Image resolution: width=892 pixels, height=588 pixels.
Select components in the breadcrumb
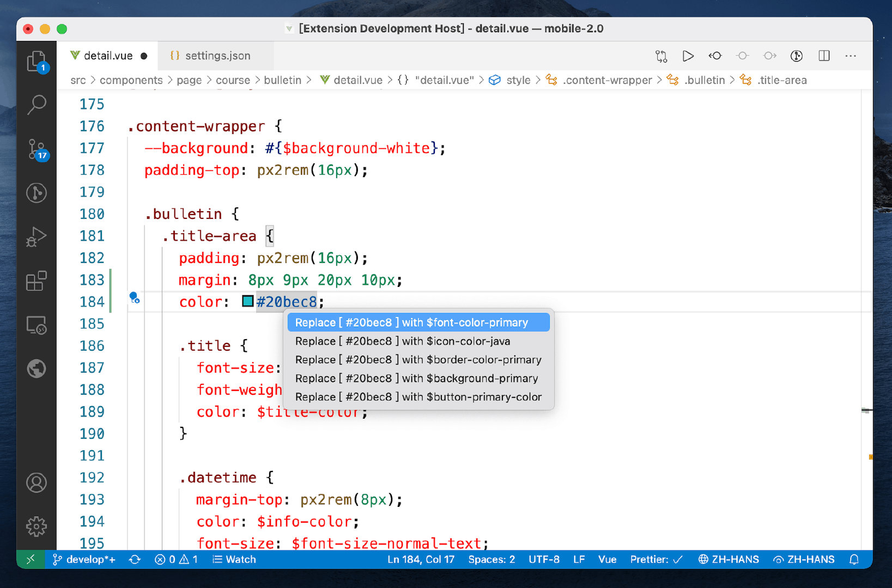[x=131, y=80]
